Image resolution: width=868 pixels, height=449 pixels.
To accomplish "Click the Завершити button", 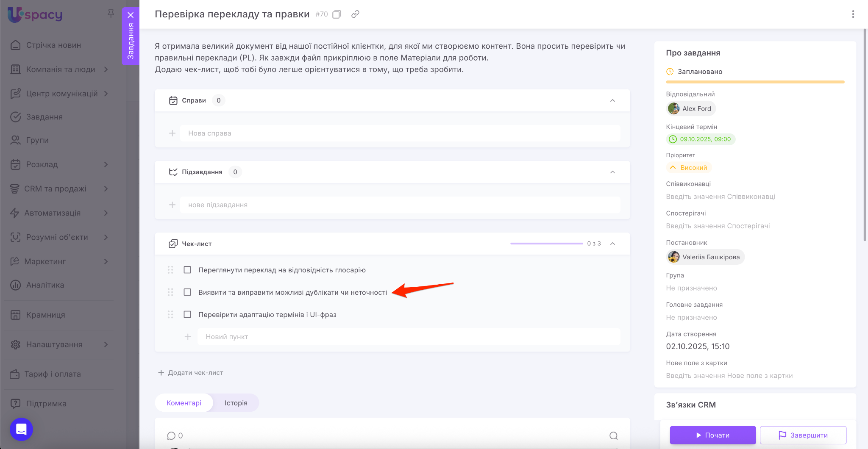I will (x=803, y=435).
